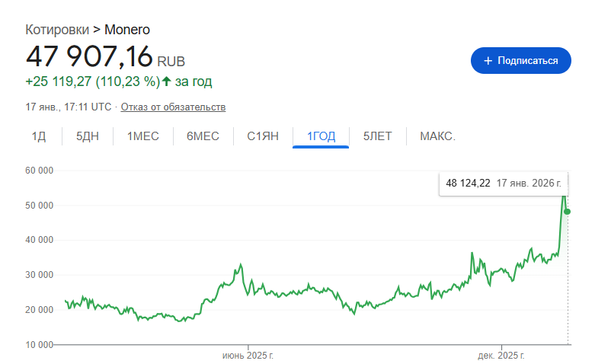Switch to the С1ЯН year-to-date tab
611x364 pixels.
pos(263,136)
